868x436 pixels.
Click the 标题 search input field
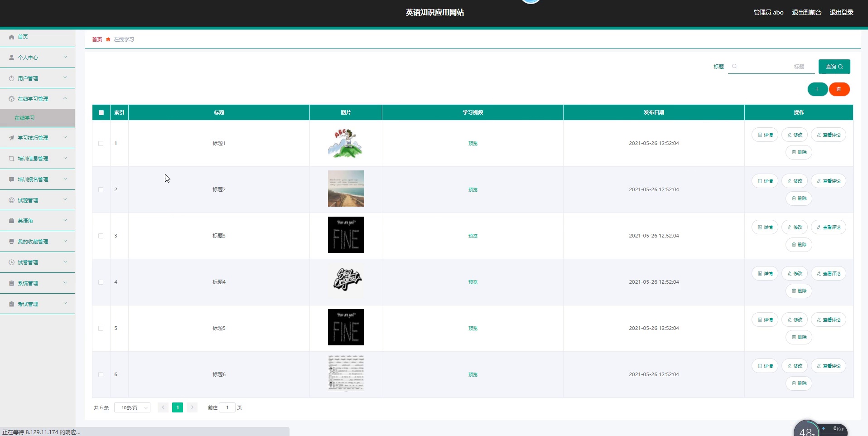click(x=771, y=67)
